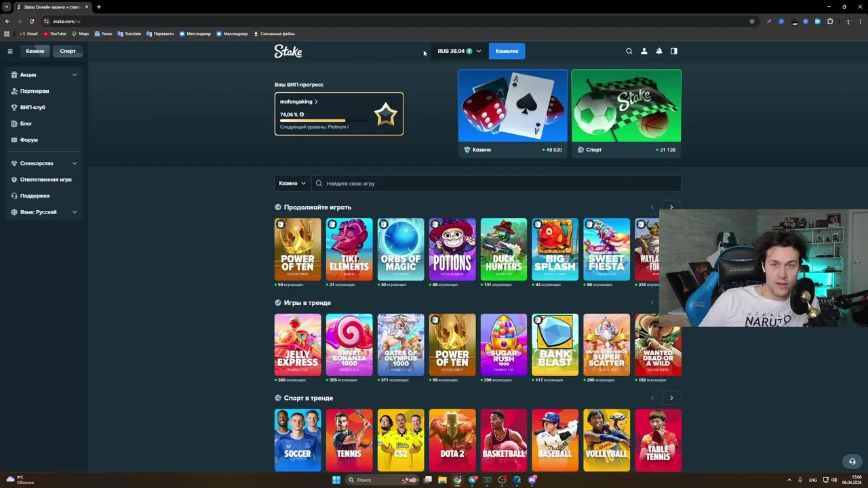Screen dimensions: 868x488
Task: Click the Stake logo
Action: click(288, 51)
